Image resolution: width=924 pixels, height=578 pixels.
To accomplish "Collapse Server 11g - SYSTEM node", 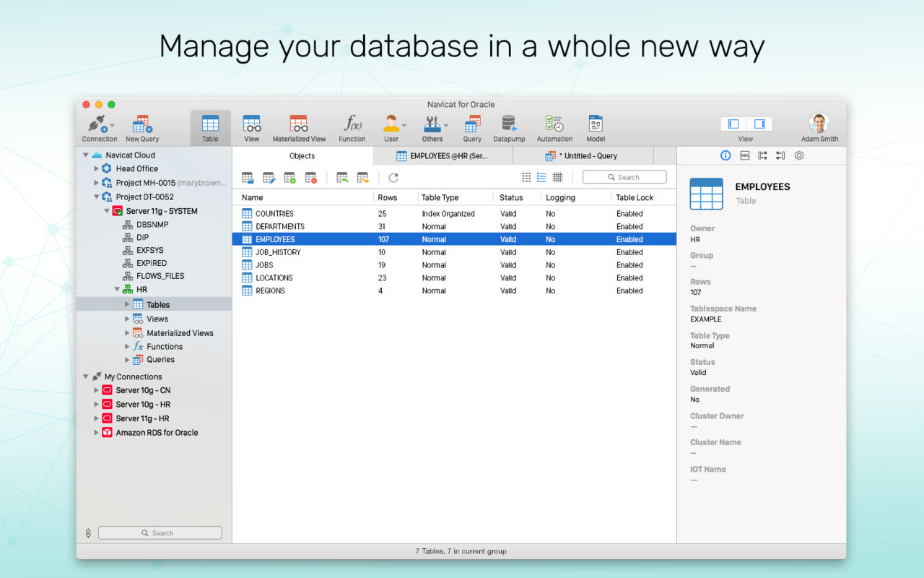I will [107, 211].
